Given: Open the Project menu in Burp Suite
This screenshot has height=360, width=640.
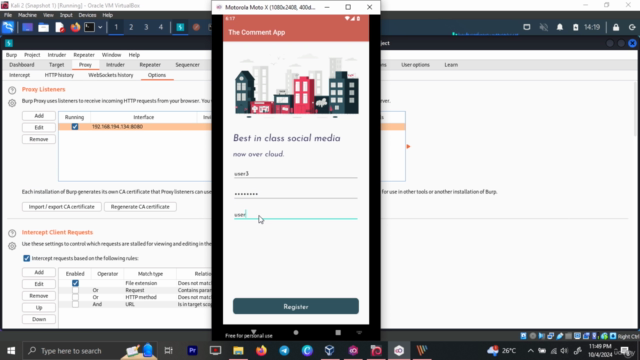Looking at the screenshot, I should point(32,55).
